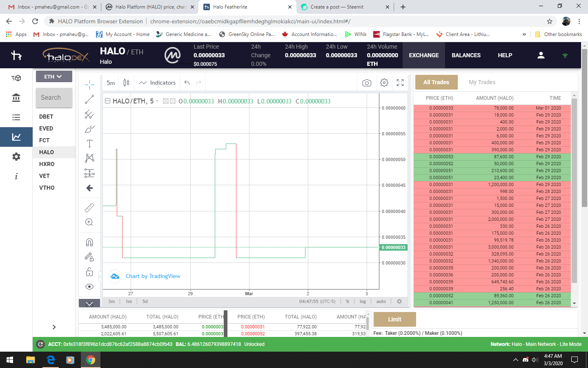
Task: Enter fullscreen chart mode
Action: coord(400,83)
